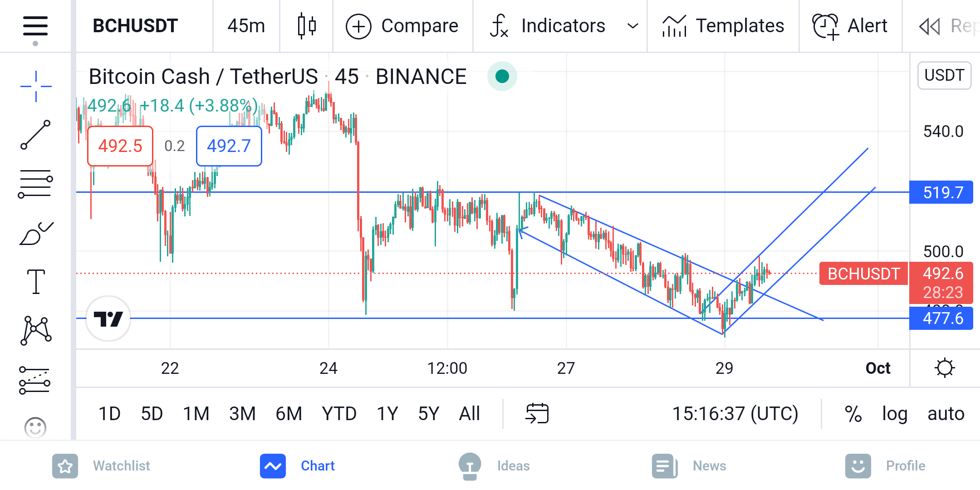Open the 45m timeframe selector
980x490 pixels.
coord(246,26)
